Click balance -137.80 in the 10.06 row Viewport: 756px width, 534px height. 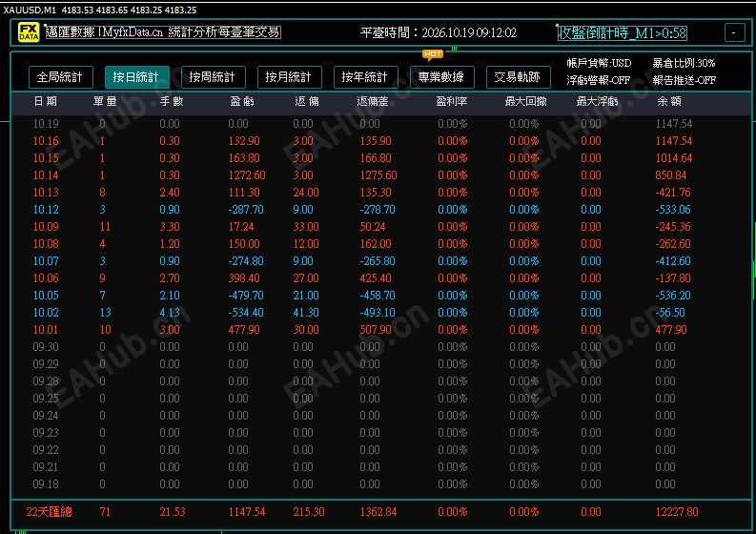point(673,278)
